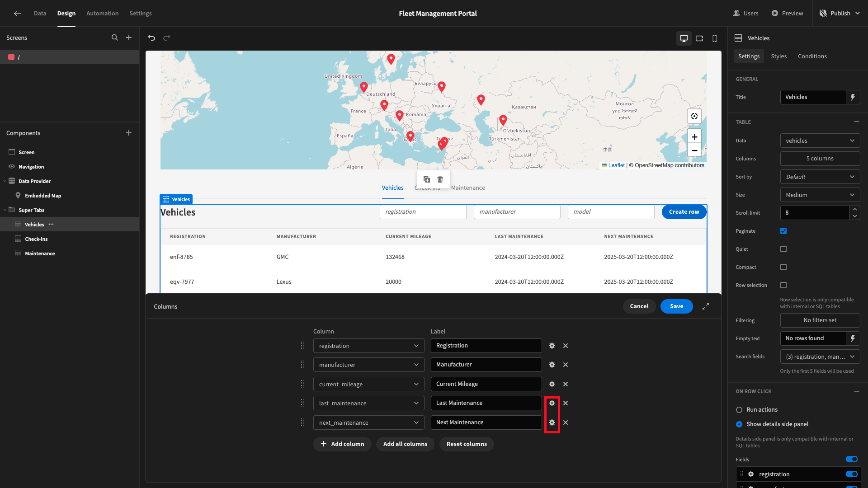Switch to desktop preview icon

click(684, 38)
